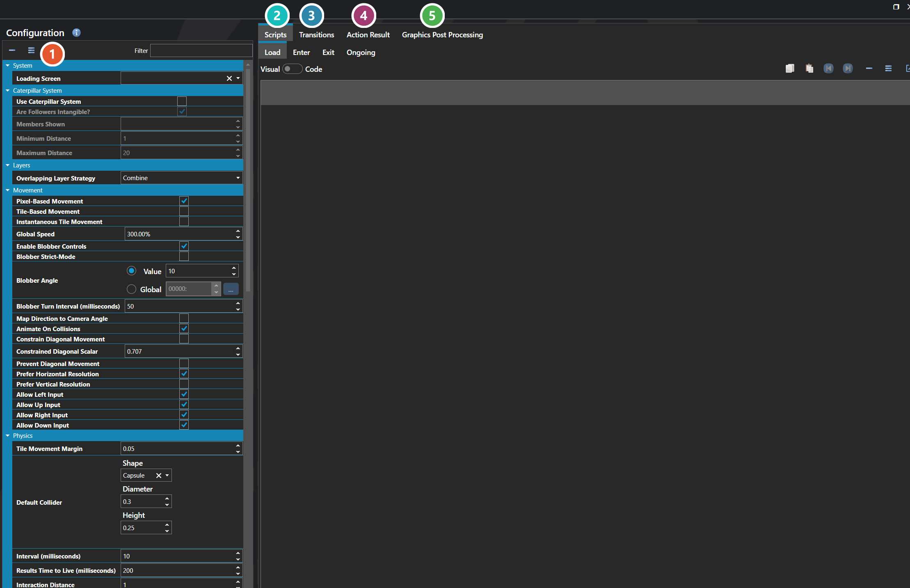Open the Action Result tab
The height and width of the screenshot is (588, 910).
368,35
